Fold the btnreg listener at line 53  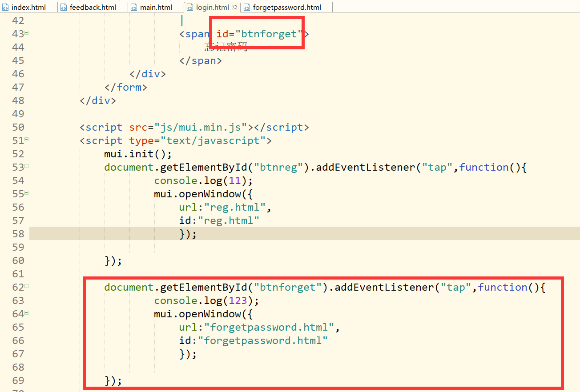coord(27,166)
